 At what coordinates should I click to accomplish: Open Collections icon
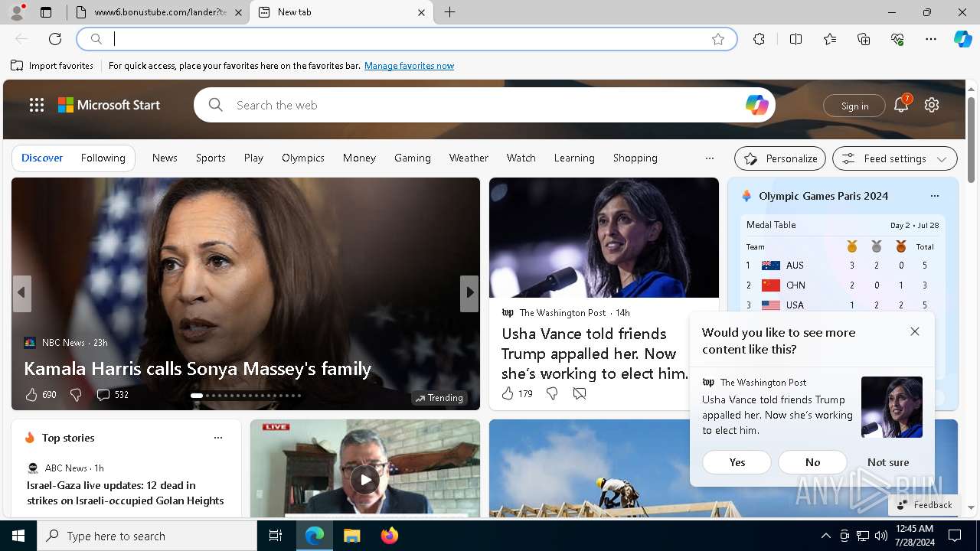click(864, 39)
